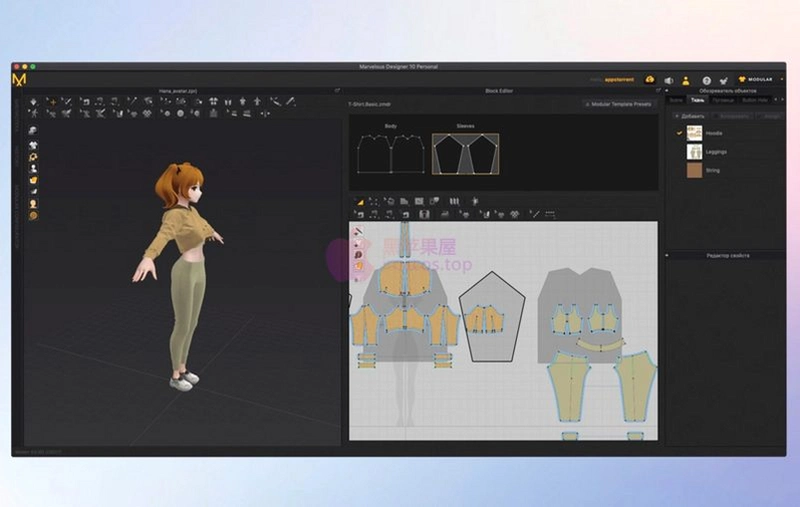Viewport: 800px width, 507px height.
Task: Click the Simulate down-arrow icon in the 3D toolbar
Action: coord(34,102)
